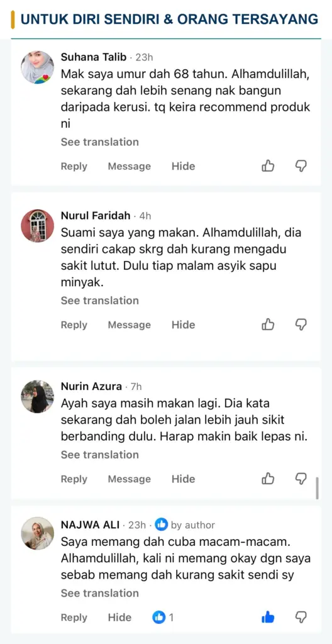Dislike Suhana Talib's comment with thumbs down
The height and width of the screenshot is (644, 332).
click(x=302, y=166)
